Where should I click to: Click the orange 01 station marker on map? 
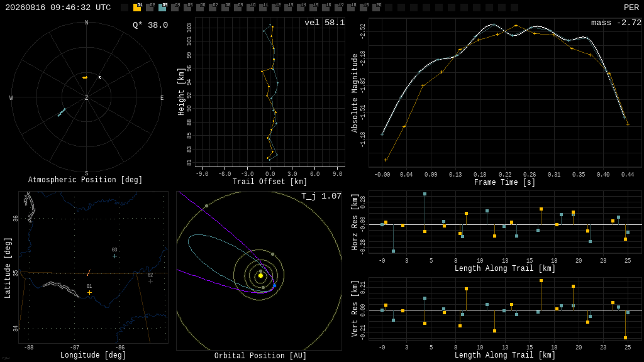89,293
